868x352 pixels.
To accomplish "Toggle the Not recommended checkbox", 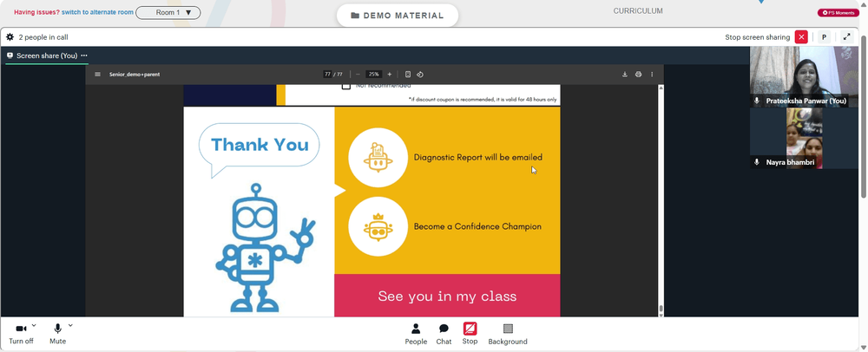I will pyautogui.click(x=346, y=86).
